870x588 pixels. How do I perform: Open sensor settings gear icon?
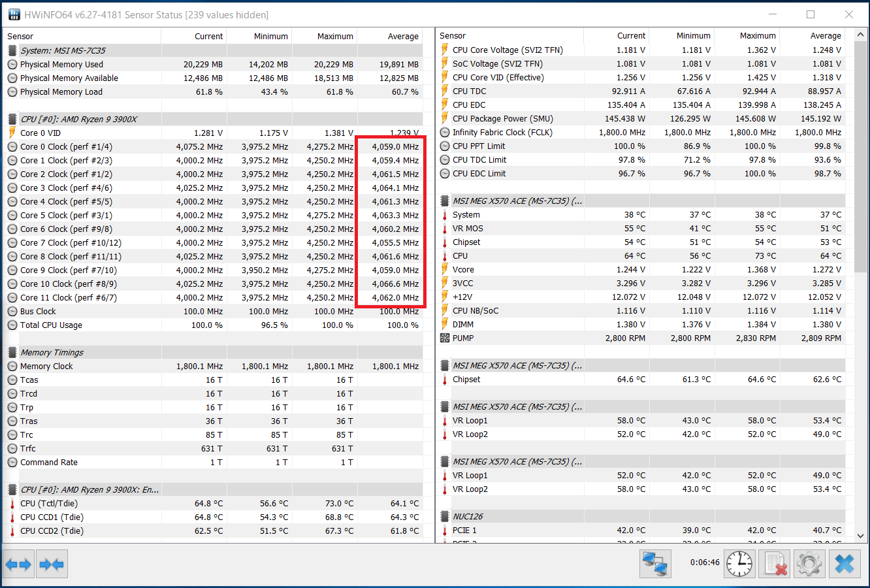pos(809,563)
